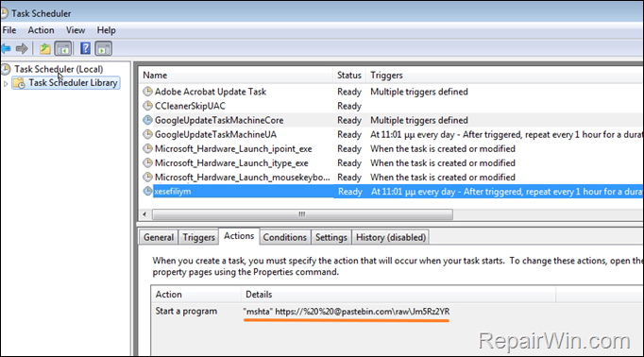Image resolution: width=644 pixels, height=357 pixels.
Task: Click the Forward arrow toolbar icon
Action: click(x=22, y=48)
